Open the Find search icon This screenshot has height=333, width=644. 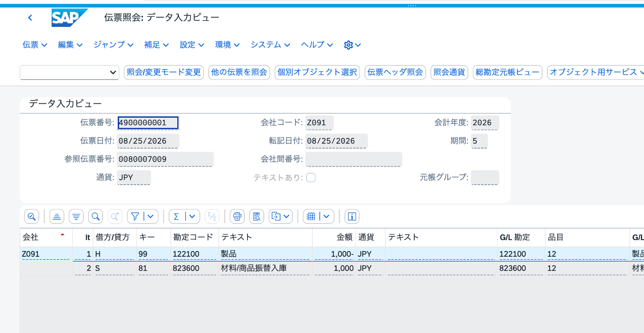(x=96, y=216)
